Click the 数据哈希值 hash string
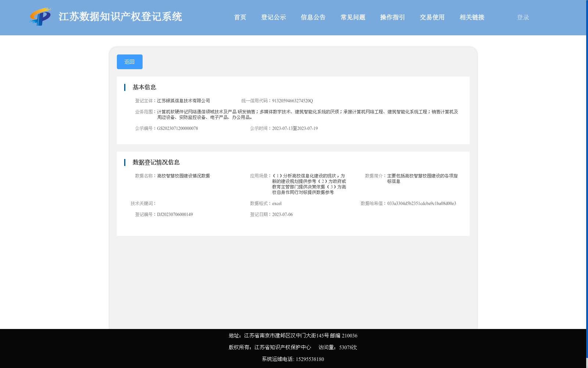The height and width of the screenshot is (368, 588). pyautogui.click(x=422, y=204)
